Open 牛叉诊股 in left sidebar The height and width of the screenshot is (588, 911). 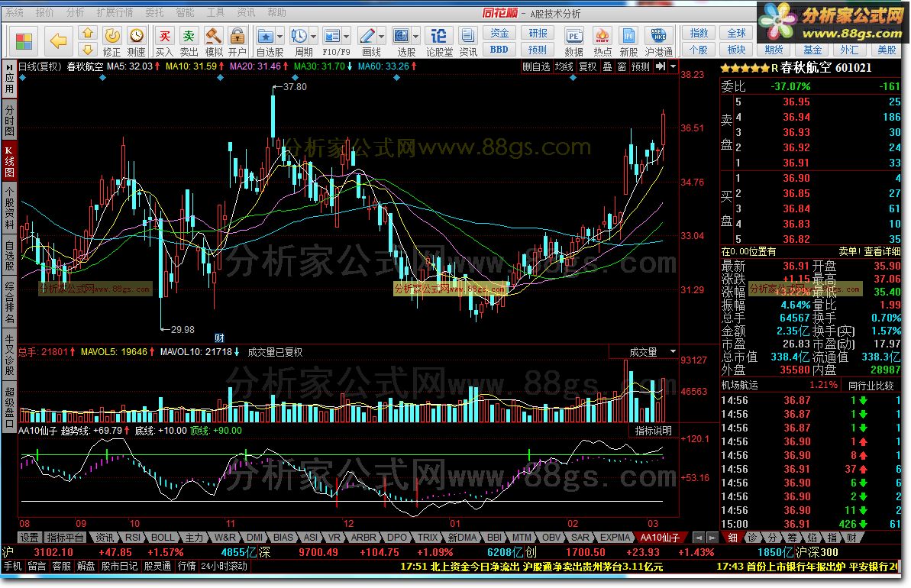[x=9, y=354]
